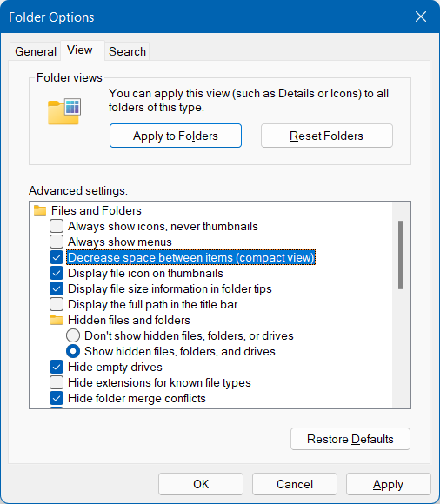Click 'Display file icon on thumbnails' label

coord(145,273)
